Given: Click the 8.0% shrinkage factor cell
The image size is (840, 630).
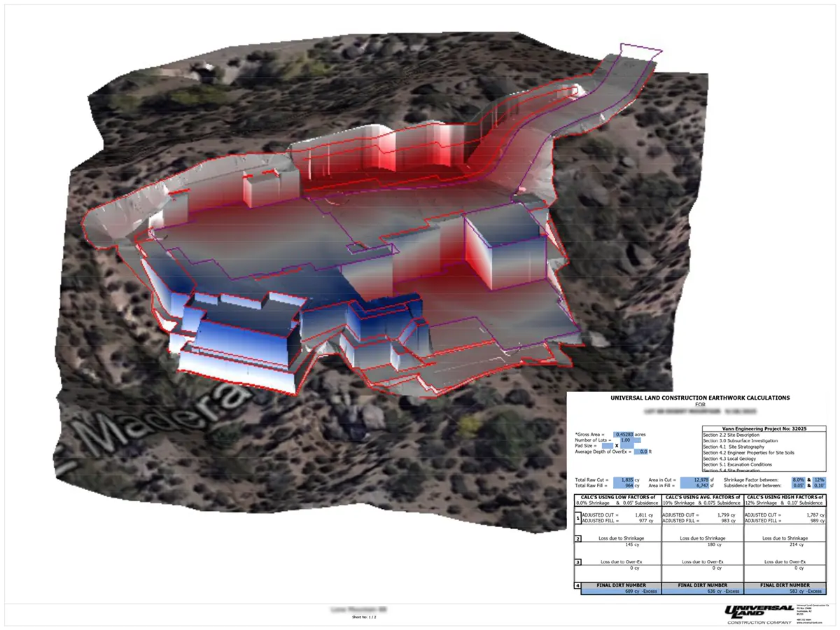Looking at the screenshot, I should (797, 479).
